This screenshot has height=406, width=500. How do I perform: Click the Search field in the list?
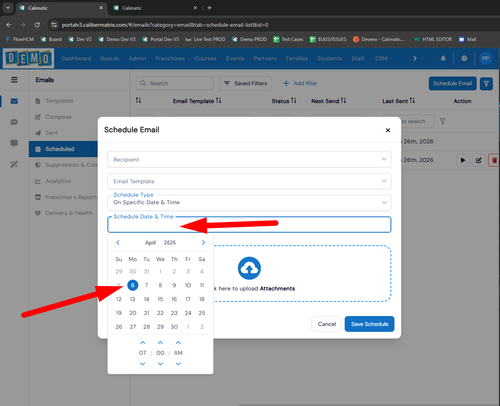click(175, 83)
